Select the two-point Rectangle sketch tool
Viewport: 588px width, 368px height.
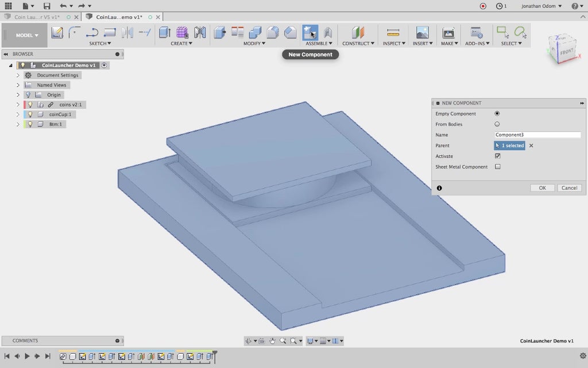110,33
